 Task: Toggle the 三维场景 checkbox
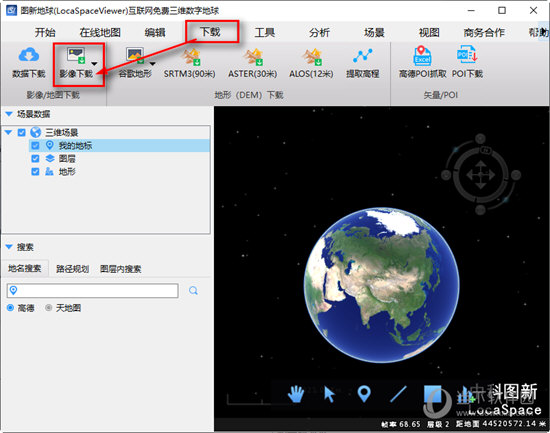pyautogui.click(x=22, y=132)
